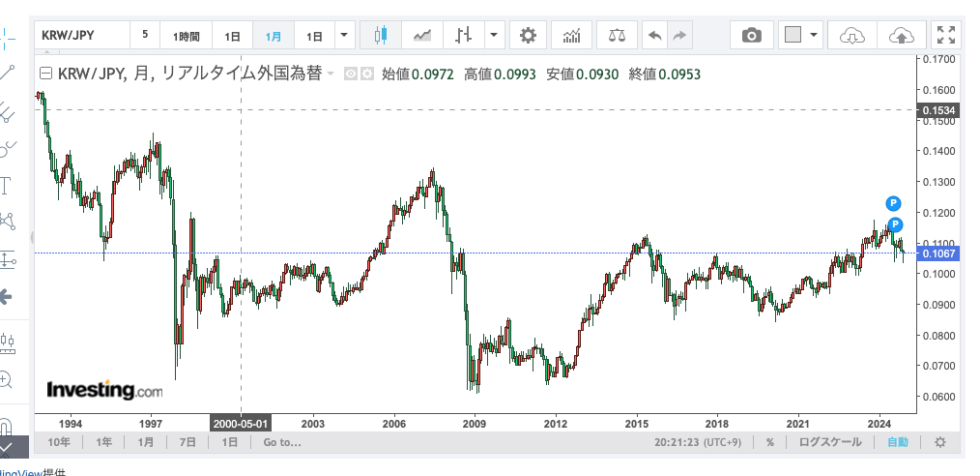Click the Go to... button
The image size is (980, 476).
coord(281,442)
